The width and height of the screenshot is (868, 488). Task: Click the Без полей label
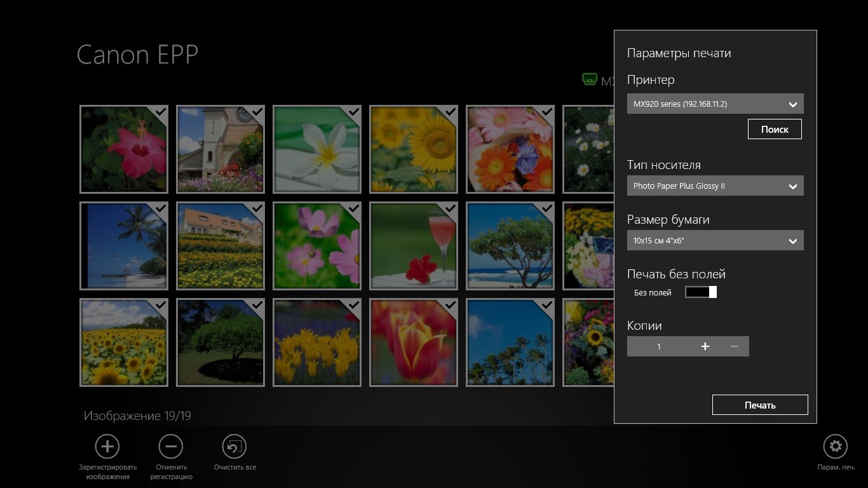pyautogui.click(x=653, y=293)
